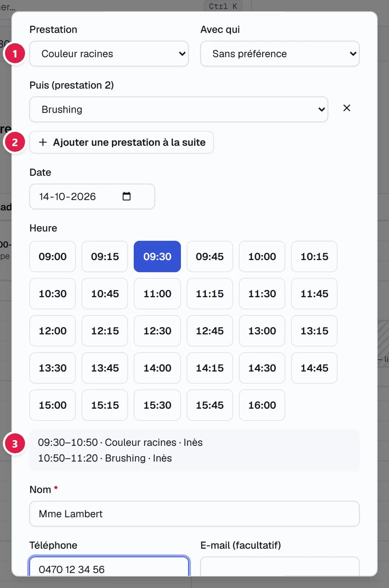
Task: Set the time to 15:15
Action: pos(105,405)
